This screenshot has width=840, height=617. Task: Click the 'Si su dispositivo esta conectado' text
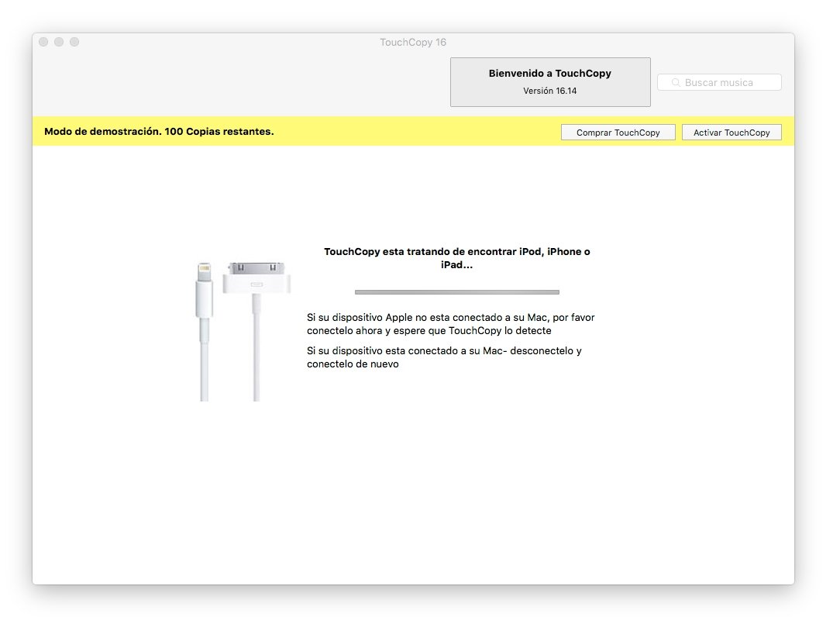click(444, 357)
